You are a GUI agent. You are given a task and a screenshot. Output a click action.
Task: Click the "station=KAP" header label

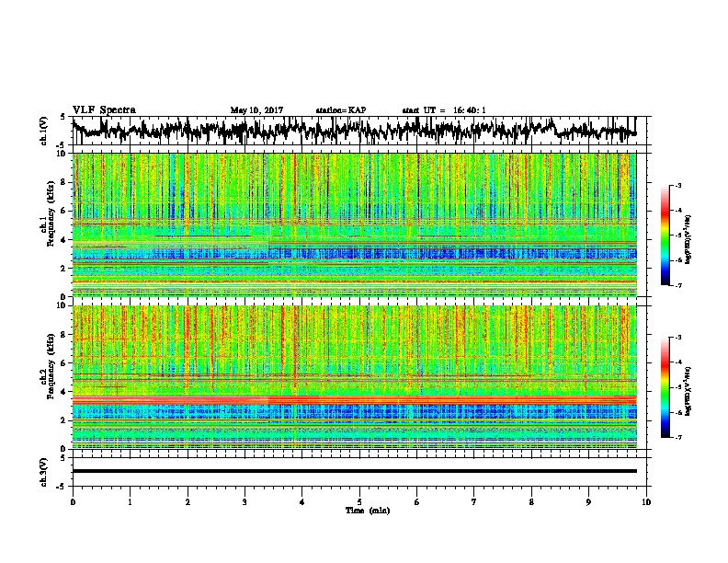click(x=341, y=110)
